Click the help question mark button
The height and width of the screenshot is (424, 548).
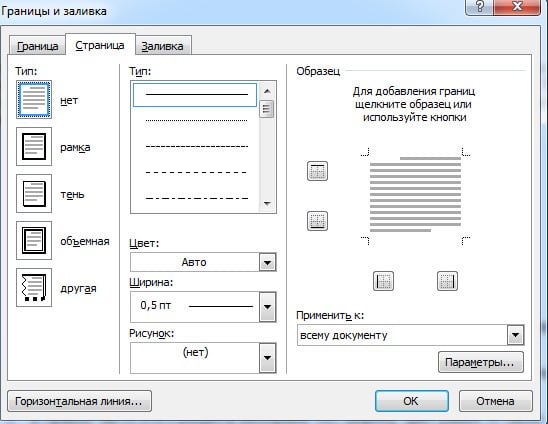[480, 7]
